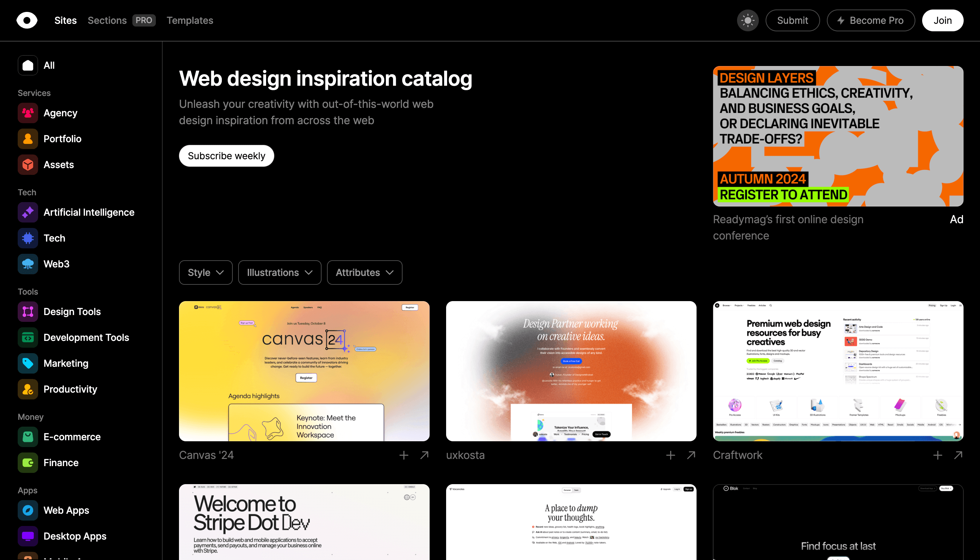Open the Voicenotes dump your thoughts thumbnail
The width and height of the screenshot is (980, 560).
(571, 522)
